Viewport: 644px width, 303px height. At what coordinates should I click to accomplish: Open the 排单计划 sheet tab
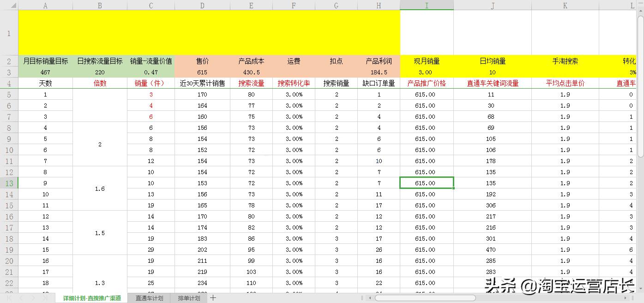pos(189,298)
